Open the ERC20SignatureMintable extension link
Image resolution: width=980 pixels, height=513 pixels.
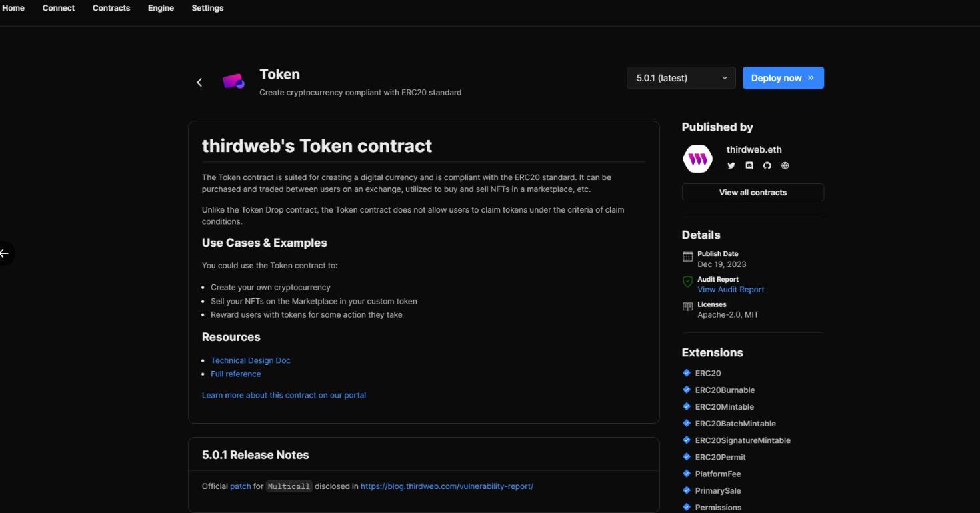point(743,440)
